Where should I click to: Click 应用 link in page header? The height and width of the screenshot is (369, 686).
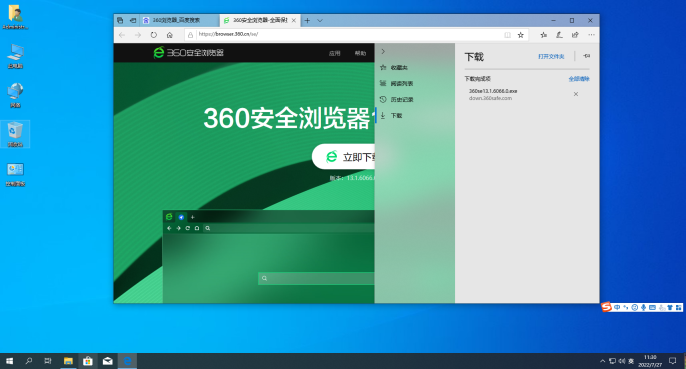334,53
